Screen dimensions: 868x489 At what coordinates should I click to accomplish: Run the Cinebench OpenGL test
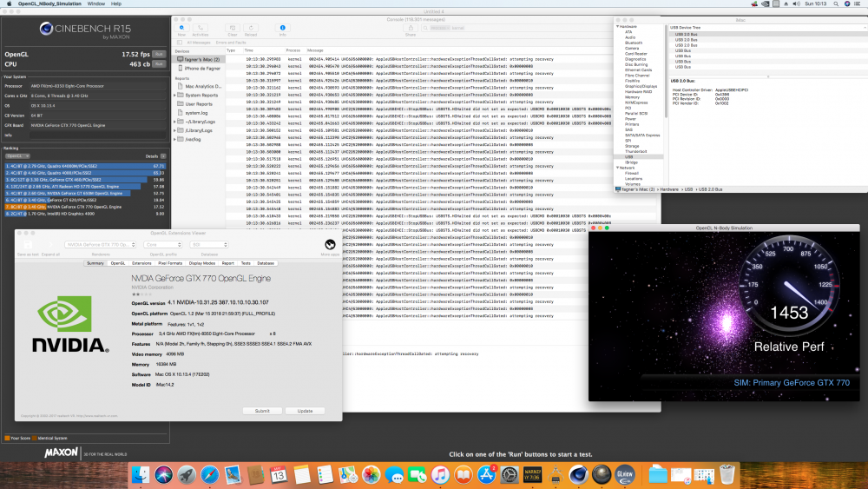[160, 54]
